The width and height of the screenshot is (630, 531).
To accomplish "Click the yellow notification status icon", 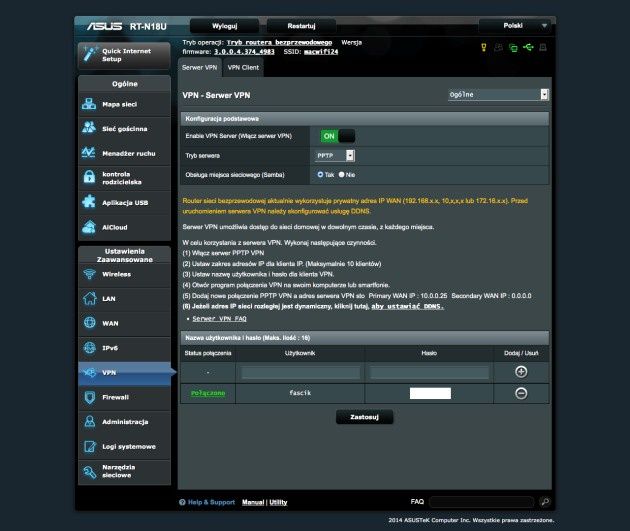I will click(483, 47).
